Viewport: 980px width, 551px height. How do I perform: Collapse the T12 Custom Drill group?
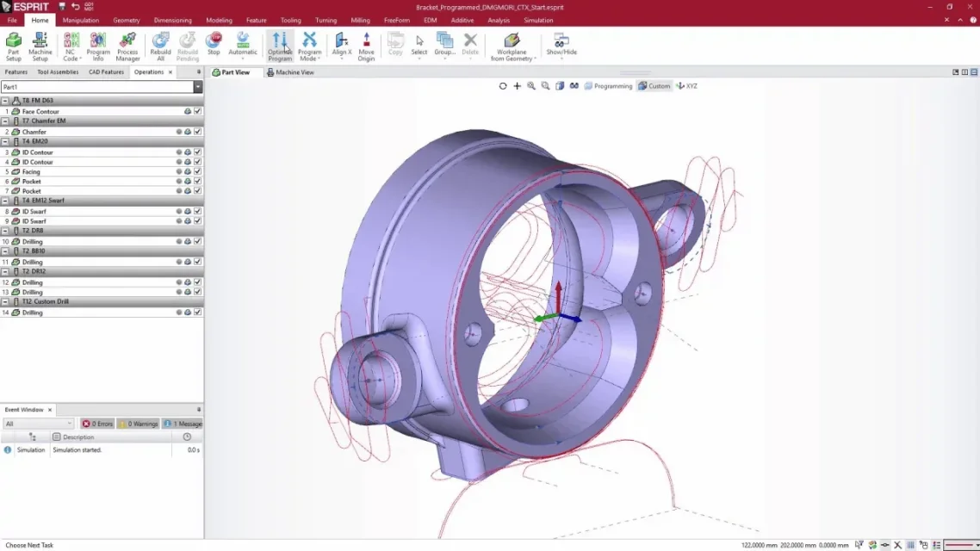(5, 301)
